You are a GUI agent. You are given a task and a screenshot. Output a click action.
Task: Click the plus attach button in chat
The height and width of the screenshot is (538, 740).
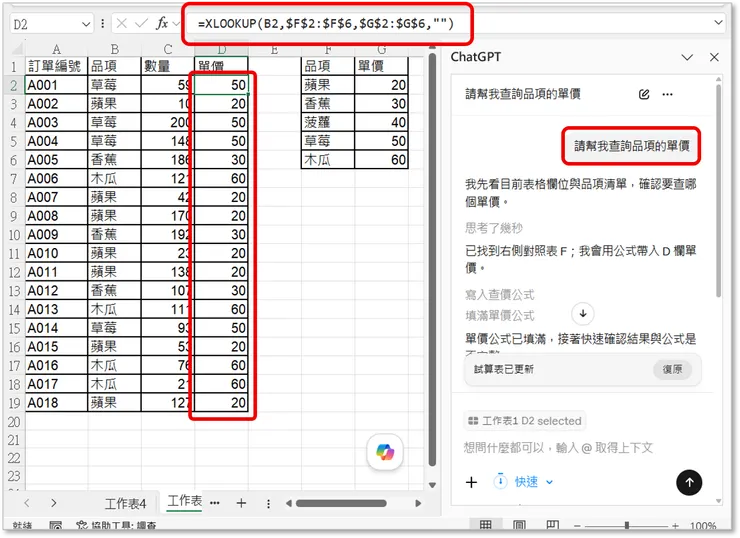click(471, 482)
